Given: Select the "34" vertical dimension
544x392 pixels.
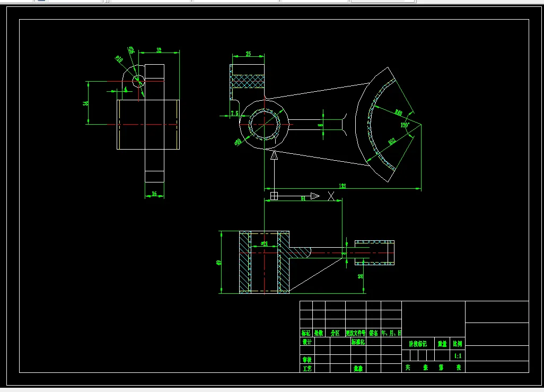Looking at the screenshot, I should [85, 103].
